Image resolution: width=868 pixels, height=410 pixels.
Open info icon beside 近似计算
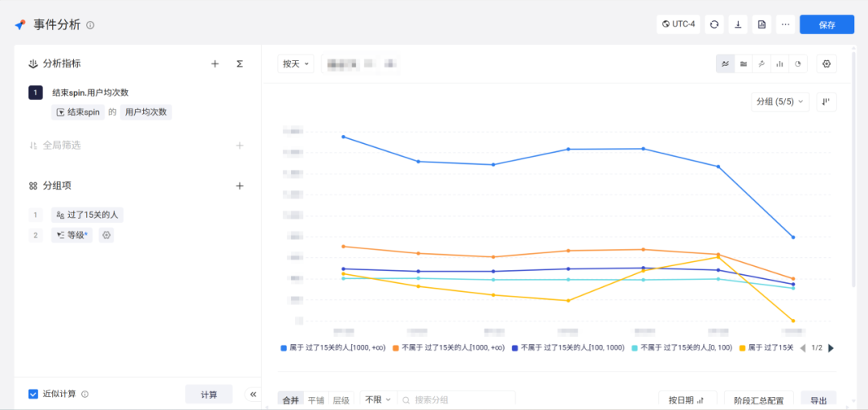[84, 394]
